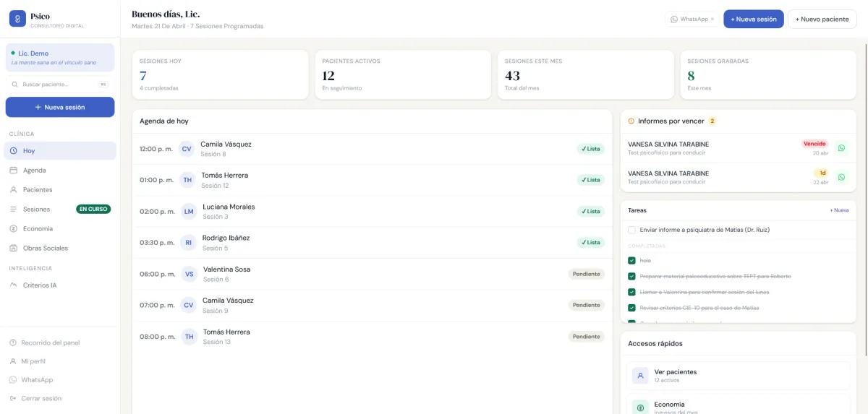Click the LM avatar for Luciana Morales
The height and width of the screenshot is (414, 868).
[x=189, y=211]
